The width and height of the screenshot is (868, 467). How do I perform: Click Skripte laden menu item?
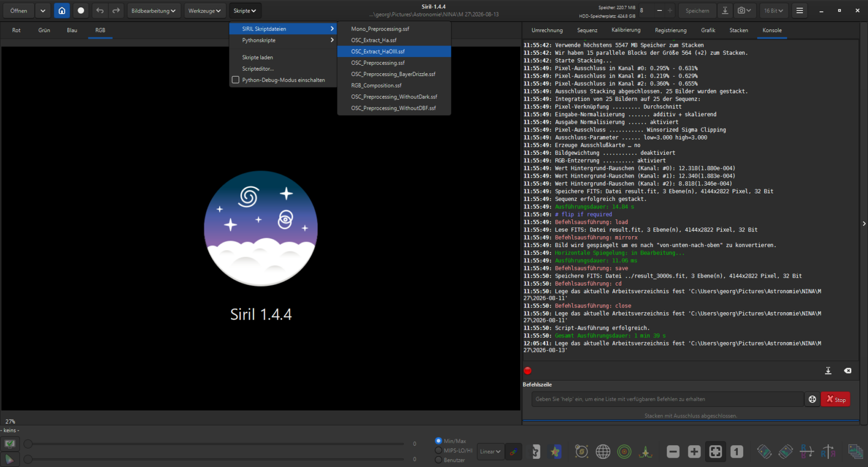pos(283,58)
